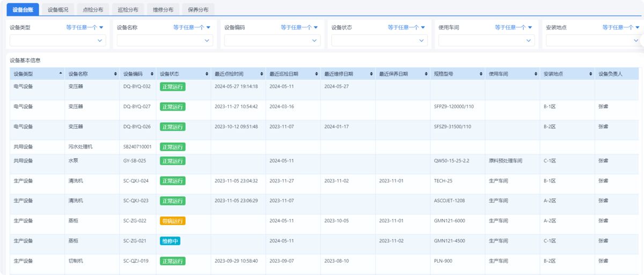Sort by 最近保养日期 column sort icon
This screenshot has width=644, height=275.
pyautogui.click(x=426, y=73)
